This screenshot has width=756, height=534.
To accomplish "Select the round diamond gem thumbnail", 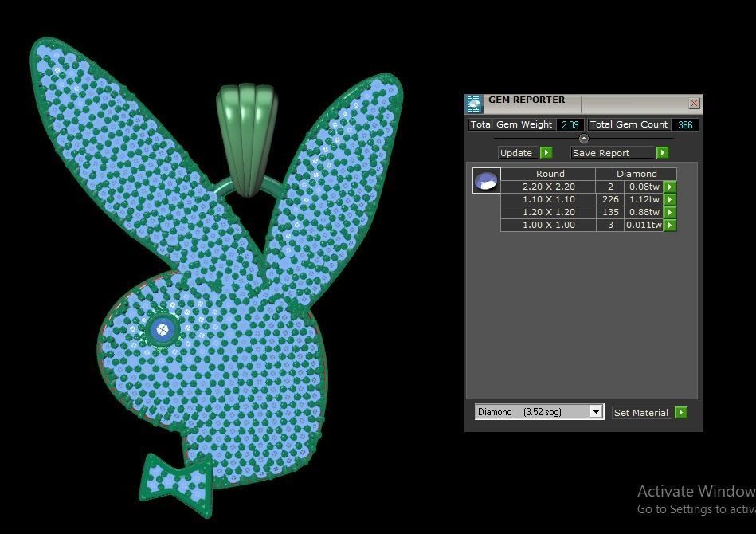I will tap(486, 180).
